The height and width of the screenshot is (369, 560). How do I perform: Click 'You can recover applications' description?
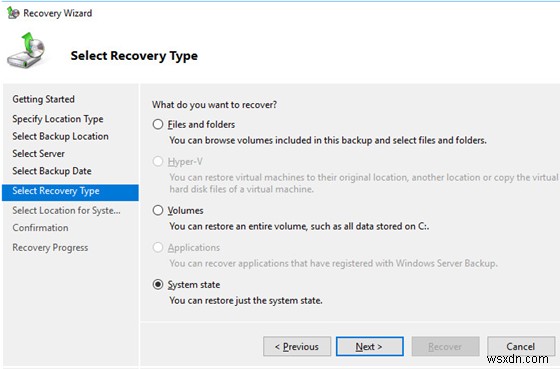tap(333, 263)
